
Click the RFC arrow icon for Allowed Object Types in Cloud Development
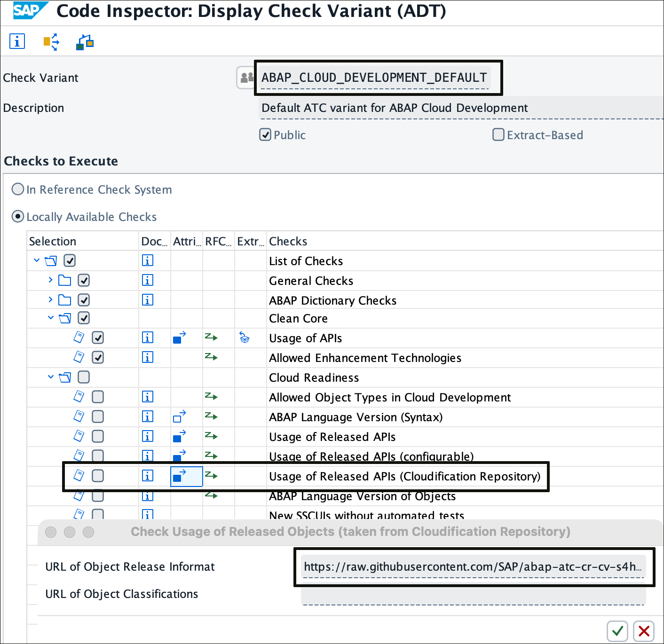211,396
